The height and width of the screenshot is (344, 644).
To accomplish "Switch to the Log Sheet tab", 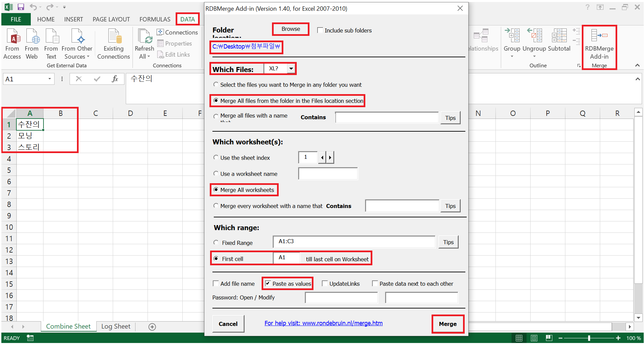I will [x=116, y=326].
